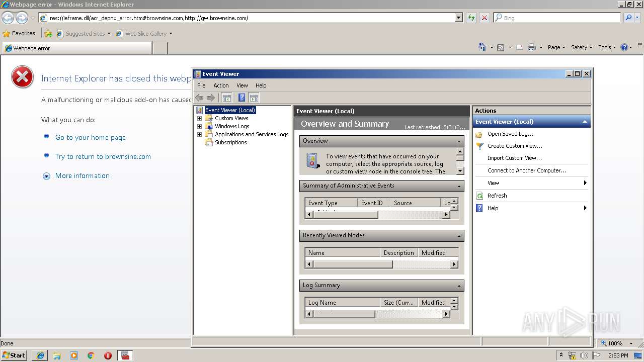Viewport: 644px width, 362px height.
Task: Click Go to your home page link
Action: [x=91, y=137]
